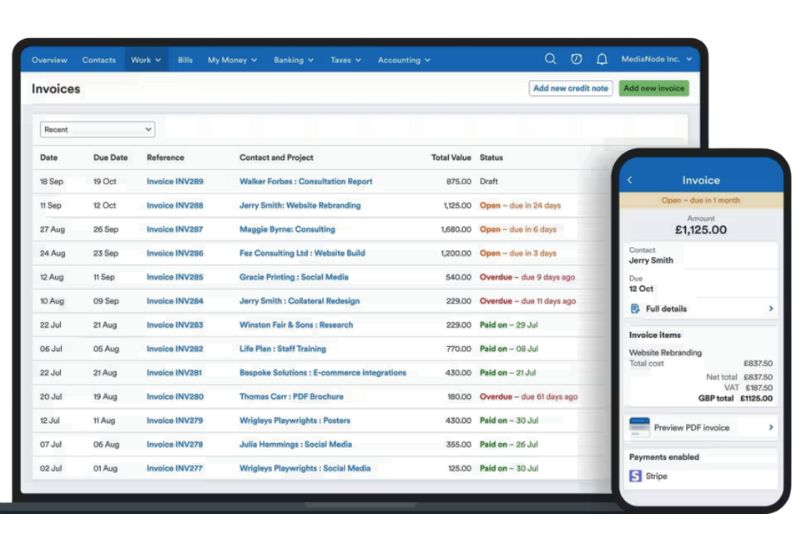The image size is (800, 533).
Task: Click the Add new credit note button
Action: tap(570, 88)
